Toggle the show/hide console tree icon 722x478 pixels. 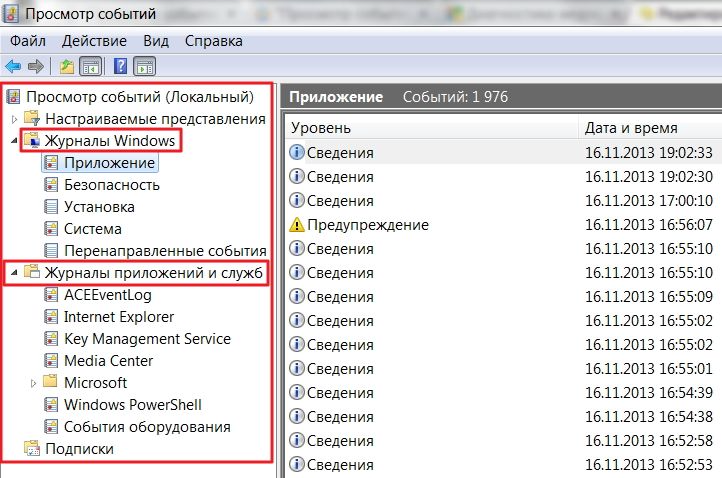click(x=91, y=67)
